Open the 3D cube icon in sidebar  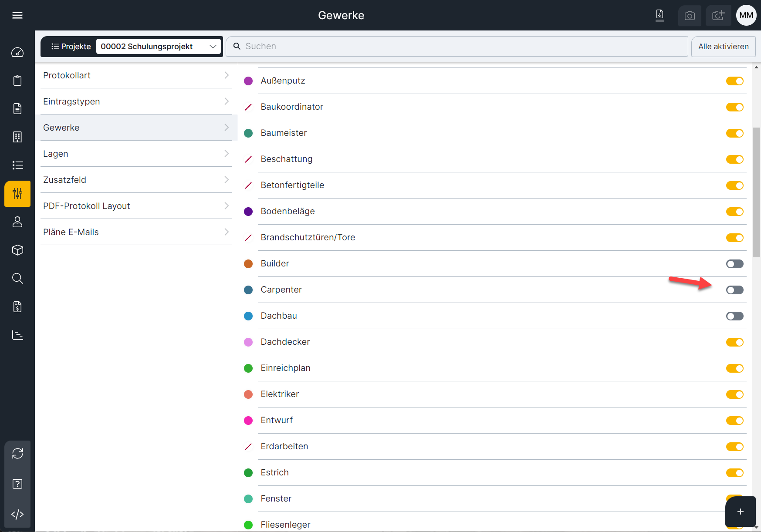tap(17, 250)
